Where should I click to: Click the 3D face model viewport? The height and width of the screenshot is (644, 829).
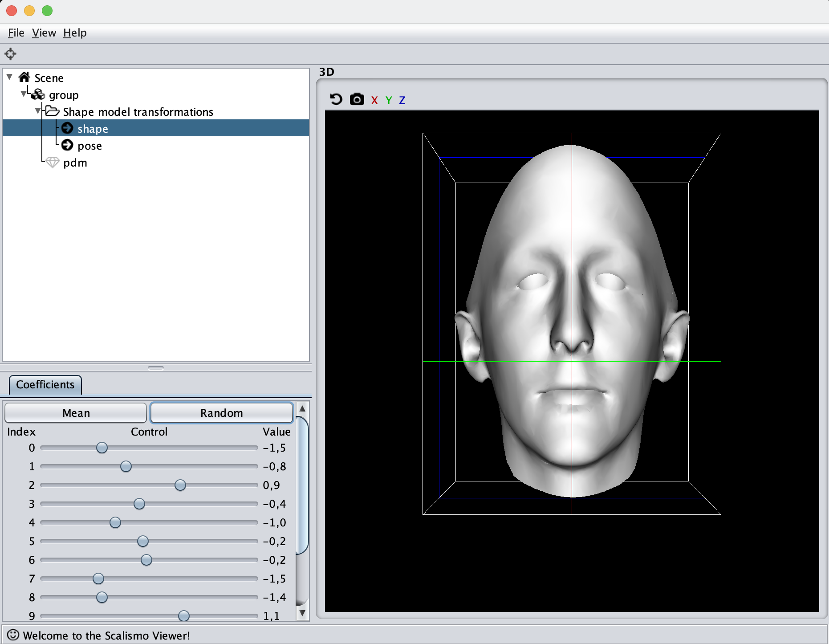(572, 361)
